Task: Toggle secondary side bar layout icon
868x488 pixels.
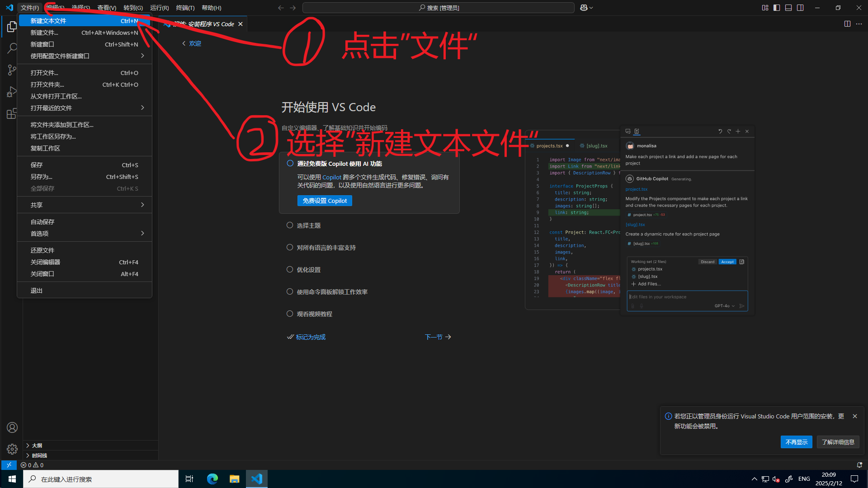Action: pyautogui.click(x=800, y=8)
